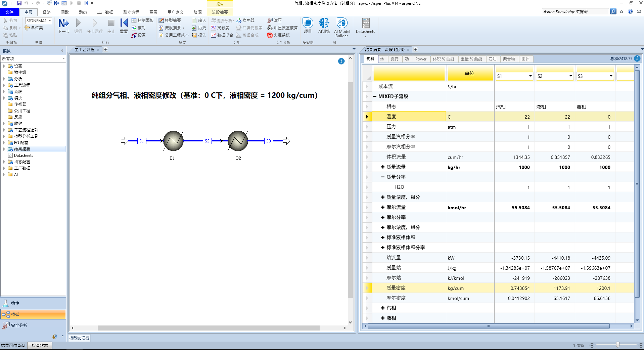644x350 pixels.
Task: Open the 安全分析 environment
Action: pos(33,325)
